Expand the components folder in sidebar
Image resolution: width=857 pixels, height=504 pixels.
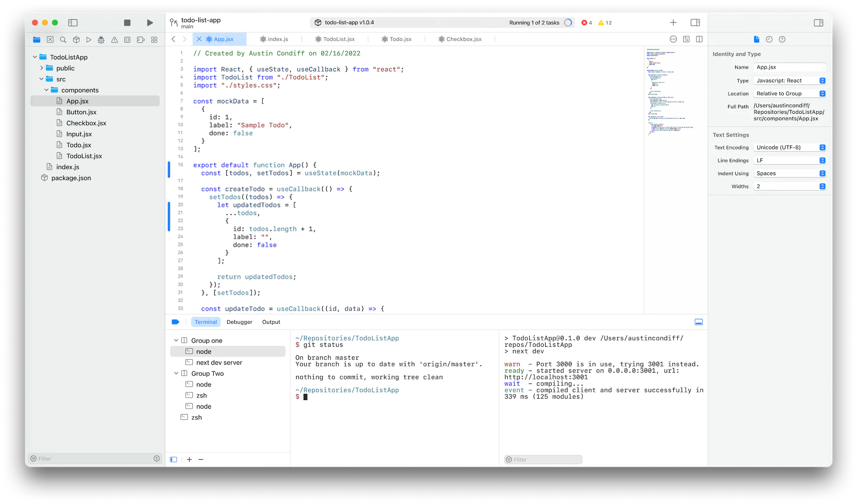pyautogui.click(x=48, y=90)
